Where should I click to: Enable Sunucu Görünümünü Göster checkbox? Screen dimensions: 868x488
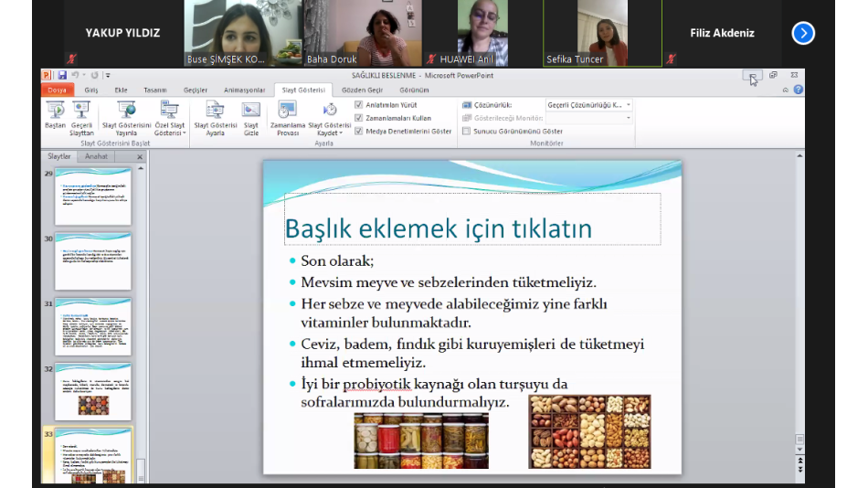click(x=467, y=132)
